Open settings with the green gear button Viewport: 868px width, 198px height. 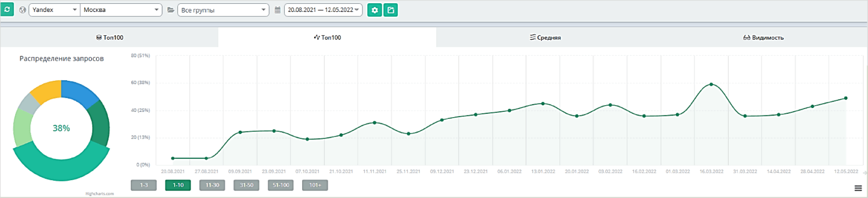coord(375,10)
